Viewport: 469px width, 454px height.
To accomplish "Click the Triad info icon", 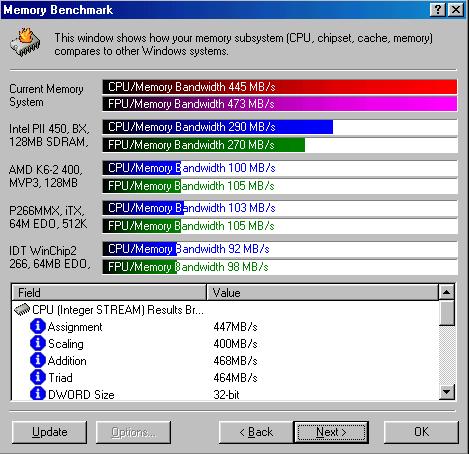I will 38,377.
